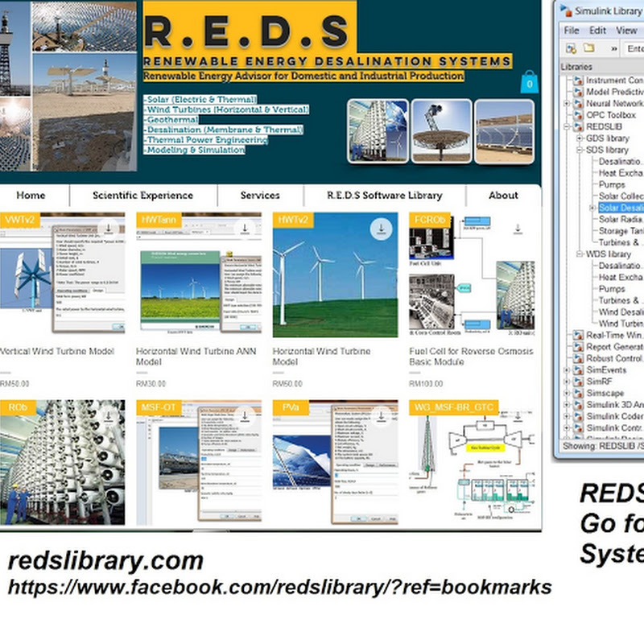Click new model icon in Simulink toolbar

point(571,48)
